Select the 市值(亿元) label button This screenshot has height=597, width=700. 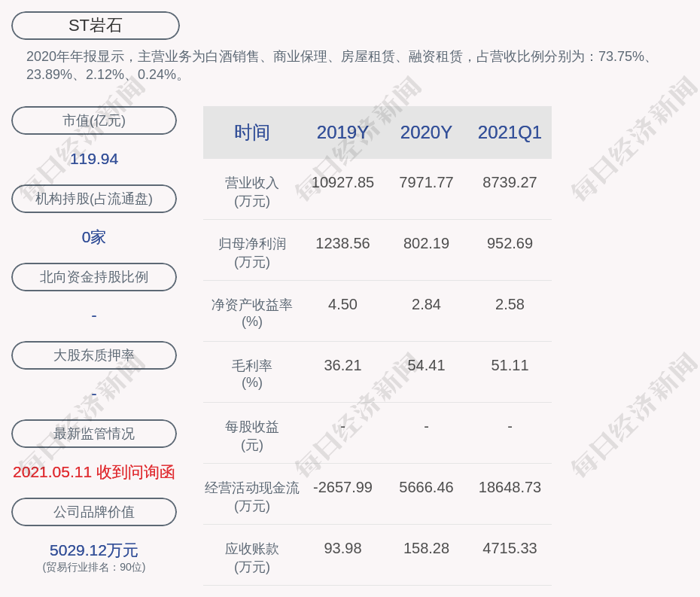(x=94, y=120)
